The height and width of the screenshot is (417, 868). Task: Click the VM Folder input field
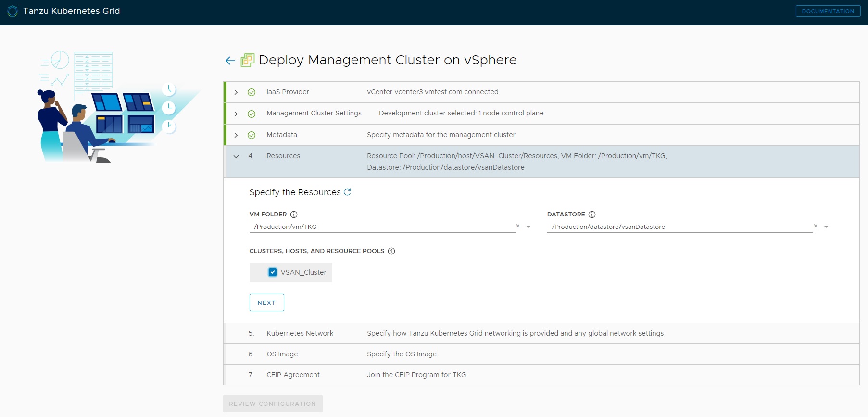point(382,227)
